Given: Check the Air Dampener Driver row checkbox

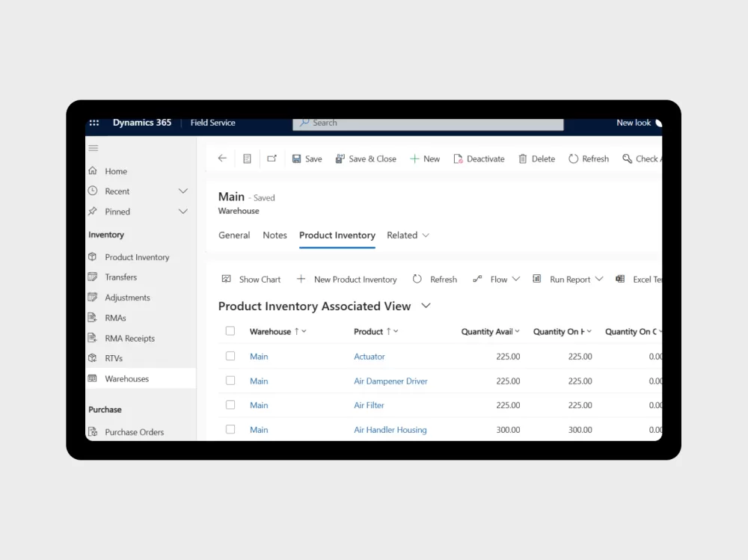Looking at the screenshot, I should tap(230, 381).
